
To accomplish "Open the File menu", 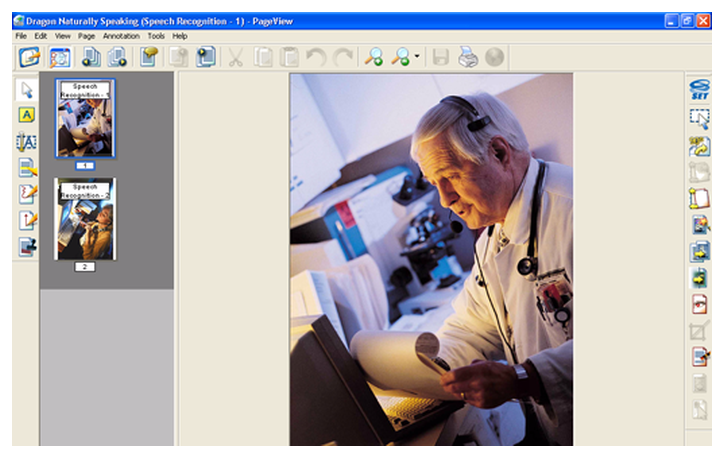I will click(21, 36).
